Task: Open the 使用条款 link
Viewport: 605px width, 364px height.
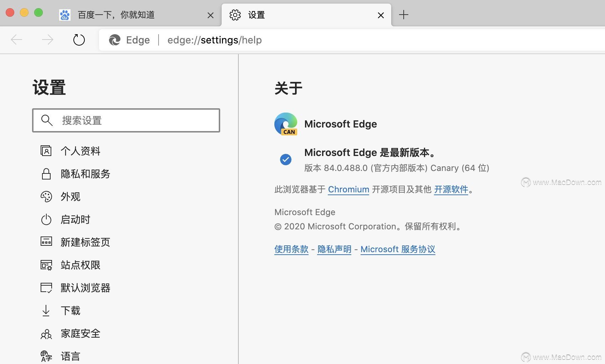Action: (291, 249)
